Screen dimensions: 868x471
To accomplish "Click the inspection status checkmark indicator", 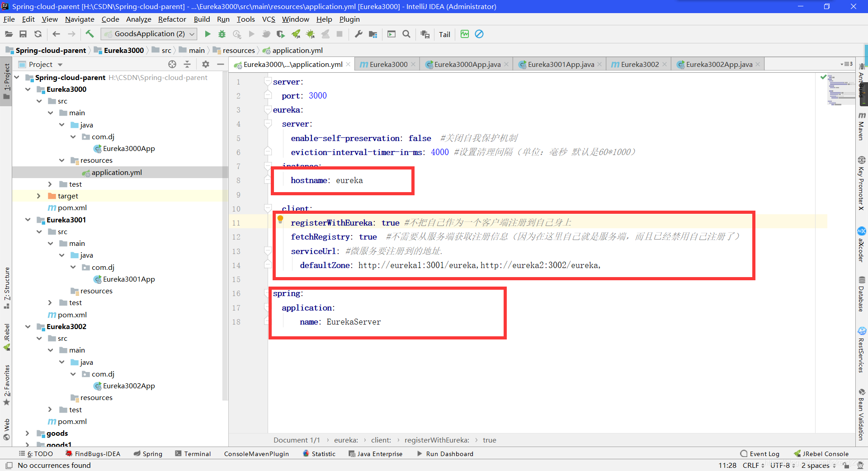I will tap(823, 77).
